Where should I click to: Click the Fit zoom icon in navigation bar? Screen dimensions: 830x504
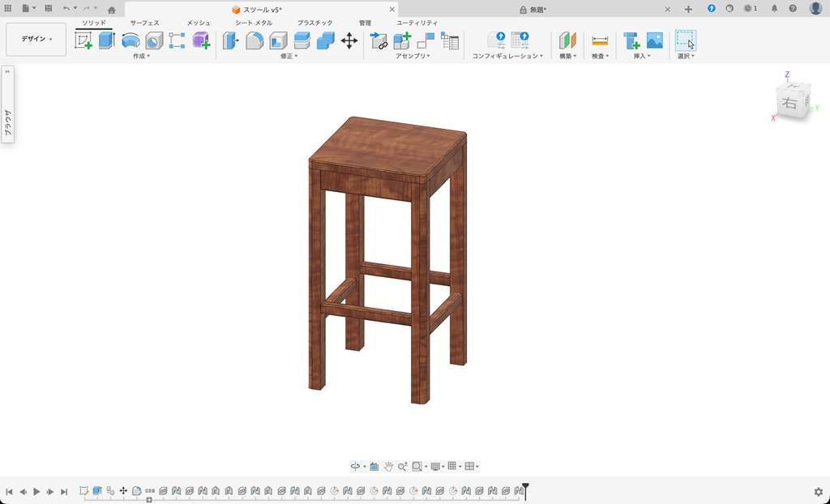coord(417,466)
